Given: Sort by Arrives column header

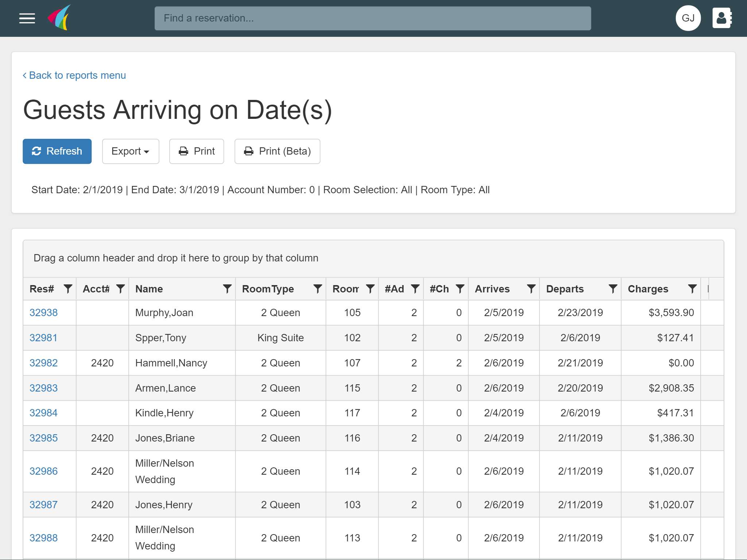Looking at the screenshot, I should pyautogui.click(x=492, y=289).
